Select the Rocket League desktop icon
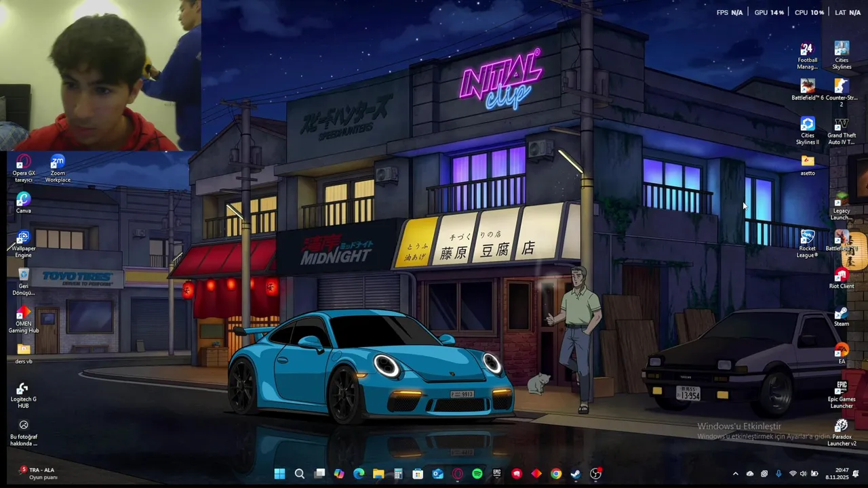 coord(807,244)
